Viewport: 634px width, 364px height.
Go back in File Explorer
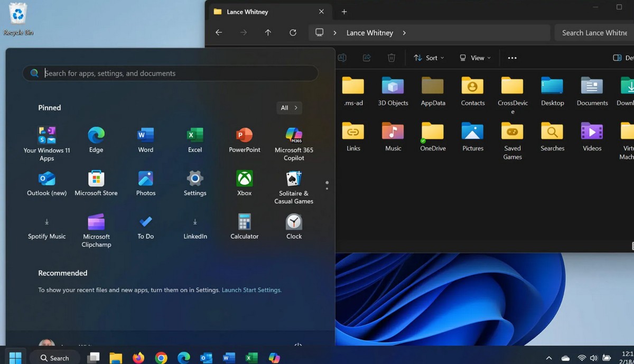[x=219, y=33]
